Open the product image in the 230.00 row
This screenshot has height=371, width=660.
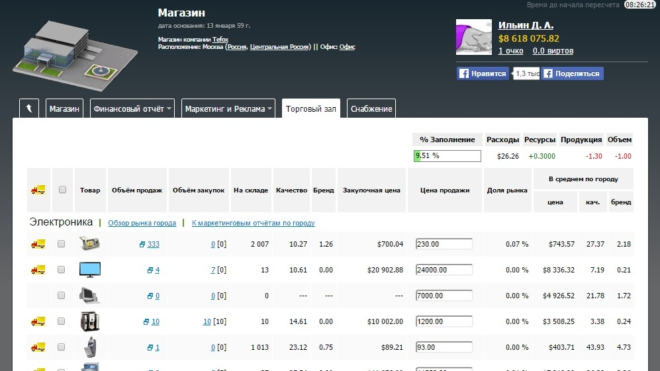click(x=90, y=243)
